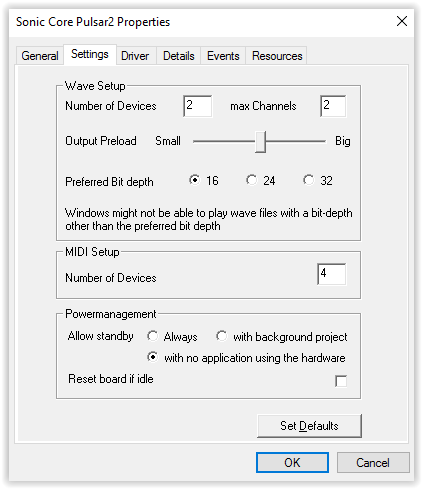Select 16 as preferred bit depth

pos(194,180)
